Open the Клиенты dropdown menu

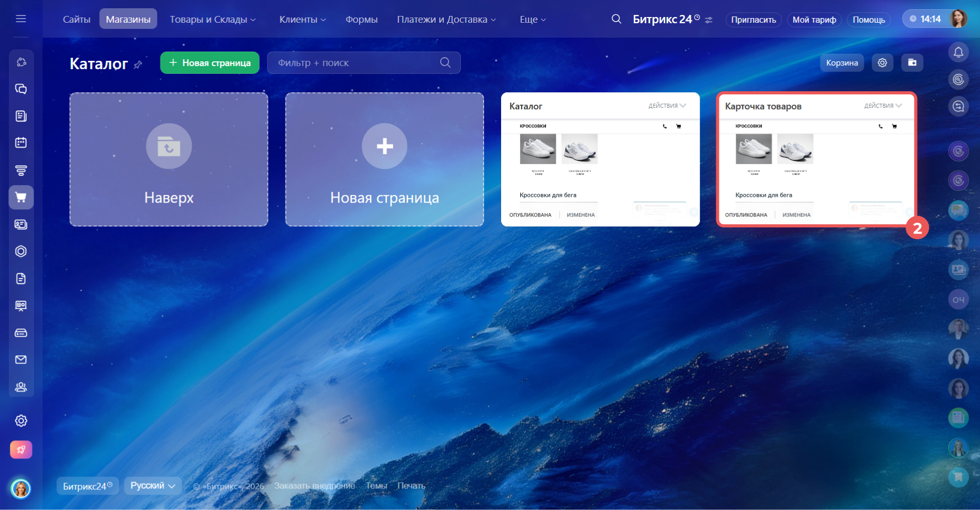point(302,20)
